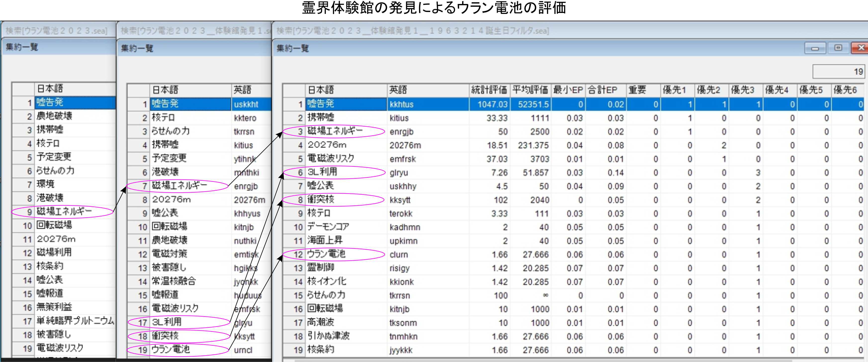Minimize the rightmost 集約一覧 window
This screenshot has height=362, width=868.
(x=815, y=48)
